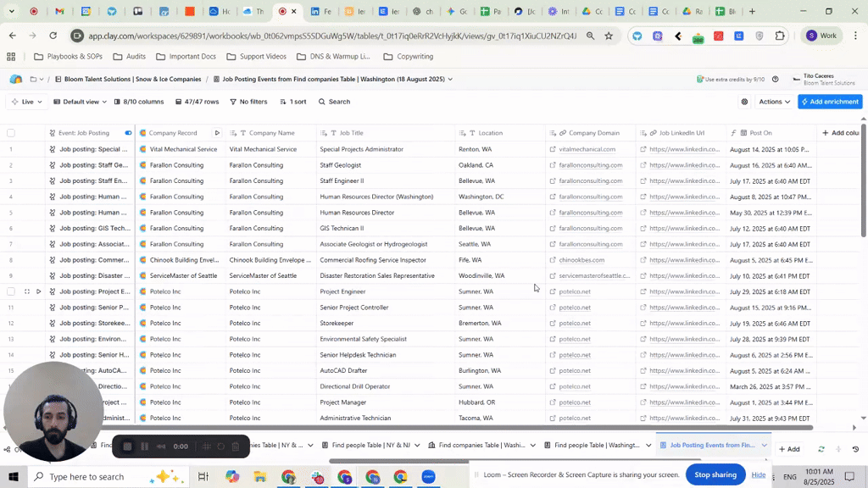
Task: Tick the checkbox for row 10
Action: pyautogui.click(x=11, y=291)
